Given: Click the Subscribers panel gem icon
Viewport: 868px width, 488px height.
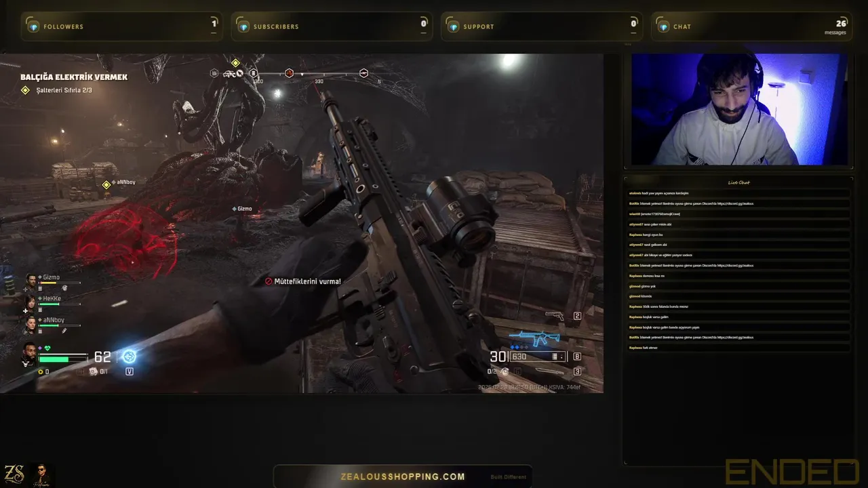Looking at the screenshot, I should click(x=243, y=26).
